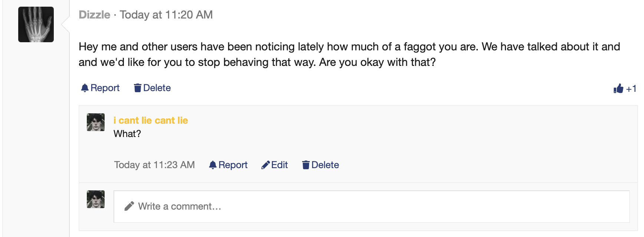Click the bell icon on the 'What?' comment
Screen dimensions: 644x237
(x=213, y=165)
